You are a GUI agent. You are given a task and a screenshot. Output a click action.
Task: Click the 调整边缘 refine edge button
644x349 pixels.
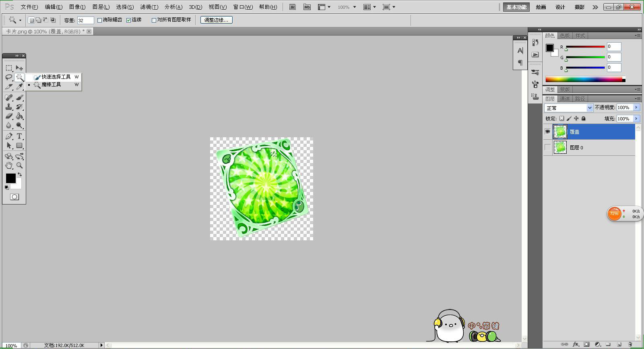(217, 20)
